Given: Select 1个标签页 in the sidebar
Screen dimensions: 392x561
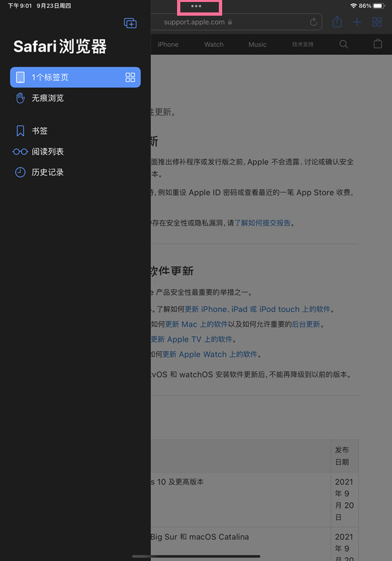Looking at the screenshot, I should click(x=65, y=77).
